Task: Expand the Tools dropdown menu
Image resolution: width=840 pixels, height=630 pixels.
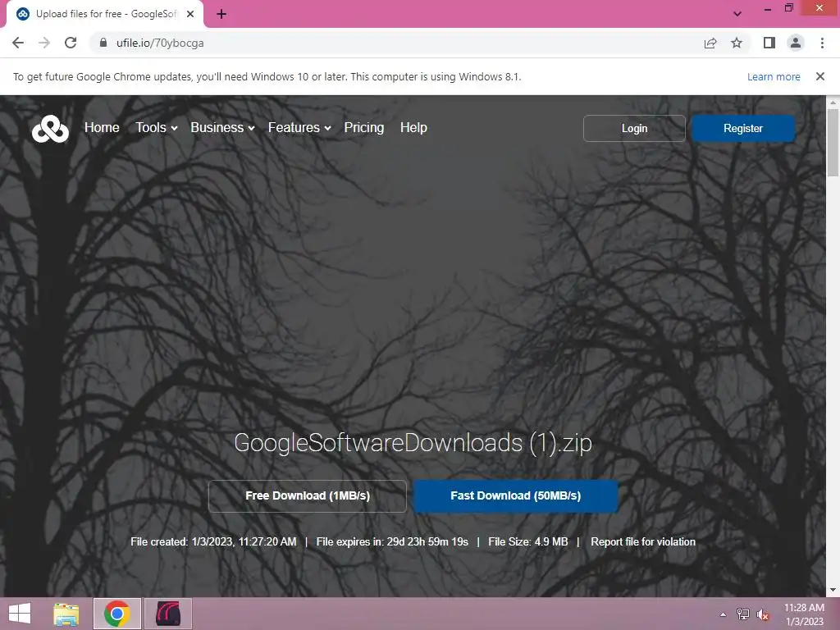Action: 156,127
